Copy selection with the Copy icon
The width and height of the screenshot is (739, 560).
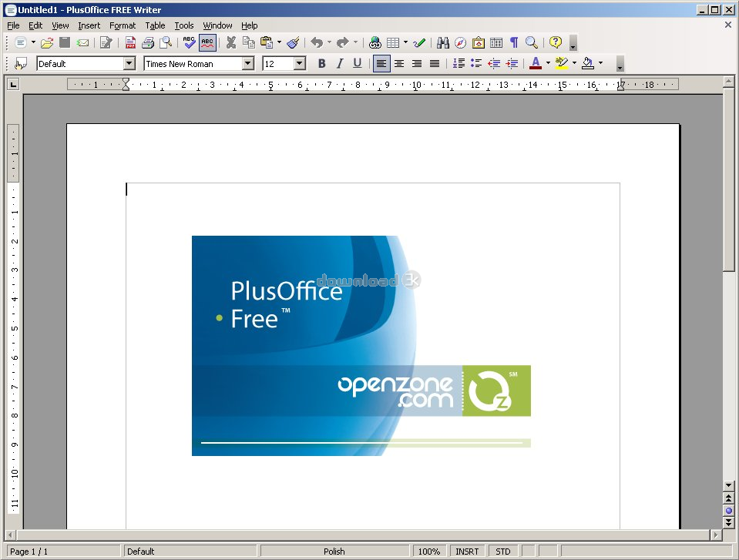point(248,43)
